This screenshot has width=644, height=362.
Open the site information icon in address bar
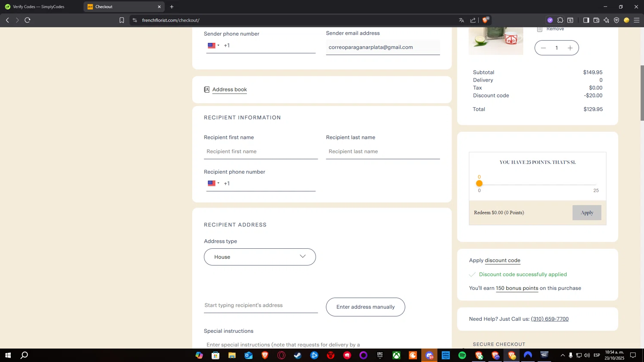tap(135, 20)
